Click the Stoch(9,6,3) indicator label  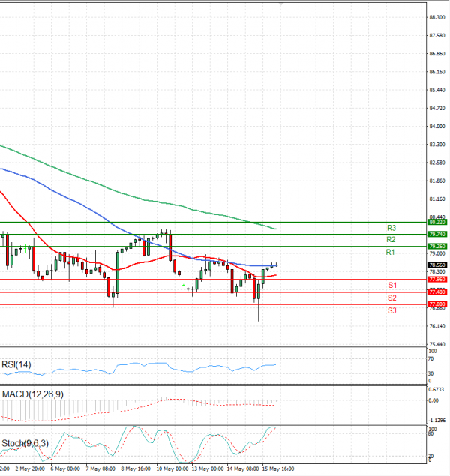25,443
